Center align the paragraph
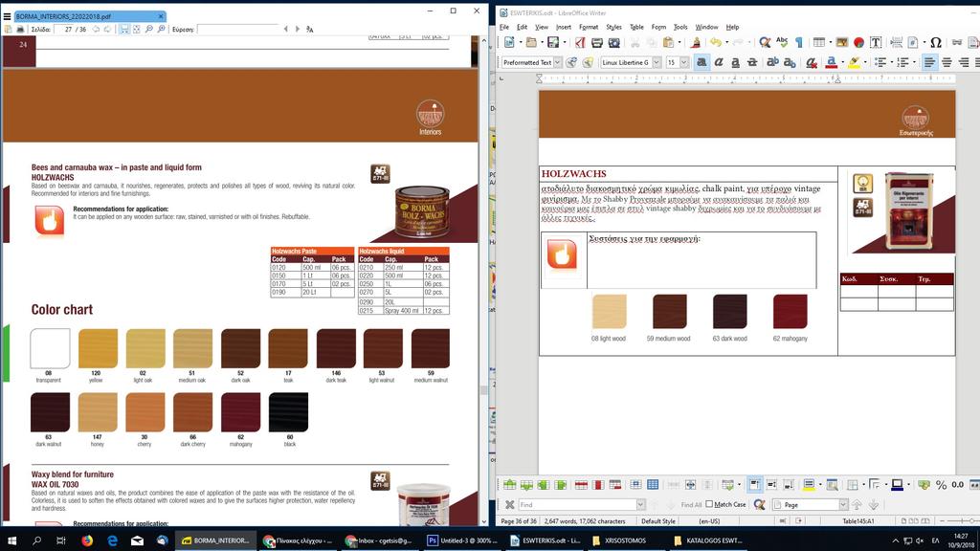This screenshot has height=551, width=980. (x=947, y=62)
